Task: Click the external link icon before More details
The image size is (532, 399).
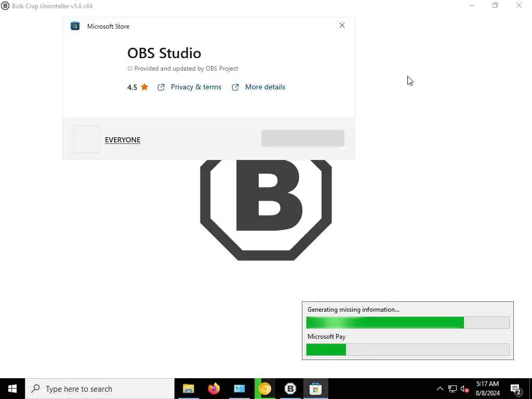Action: pyautogui.click(x=235, y=87)
